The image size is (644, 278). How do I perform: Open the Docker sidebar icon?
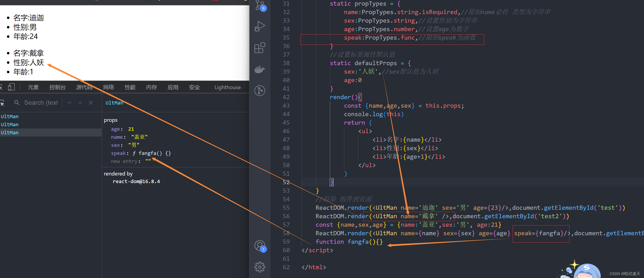(260, 69)
